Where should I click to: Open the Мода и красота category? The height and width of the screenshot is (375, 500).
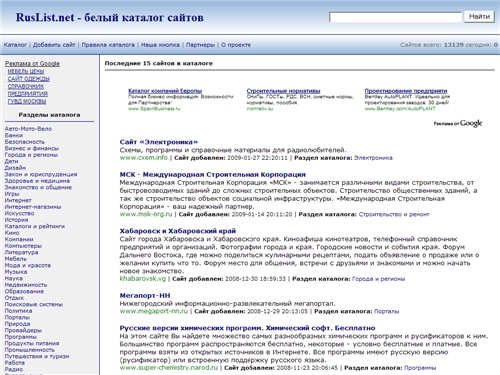tap(28, 265)
